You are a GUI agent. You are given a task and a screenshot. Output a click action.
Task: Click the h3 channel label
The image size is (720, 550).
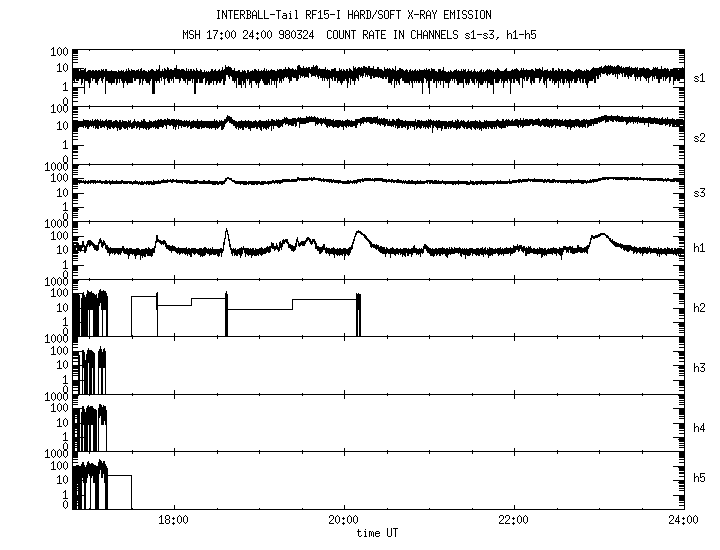700,369
